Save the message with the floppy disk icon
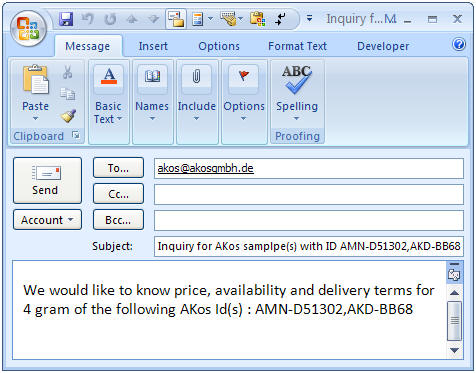The image size is (476, 373). click(x=66, y=19)
